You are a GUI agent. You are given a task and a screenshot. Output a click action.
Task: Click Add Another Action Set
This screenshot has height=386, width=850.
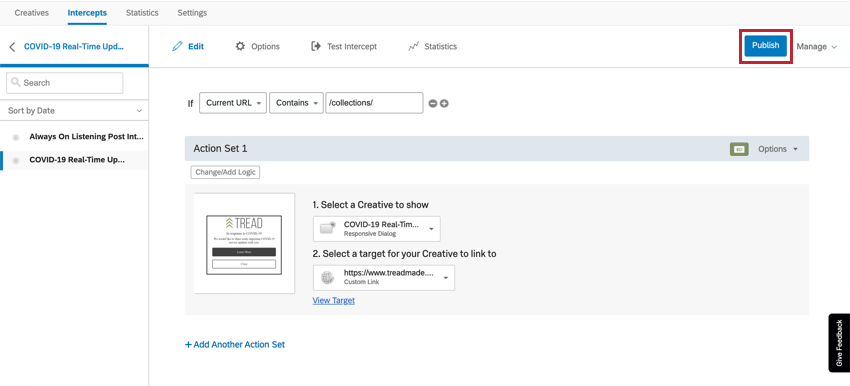(x=235, y=344)
